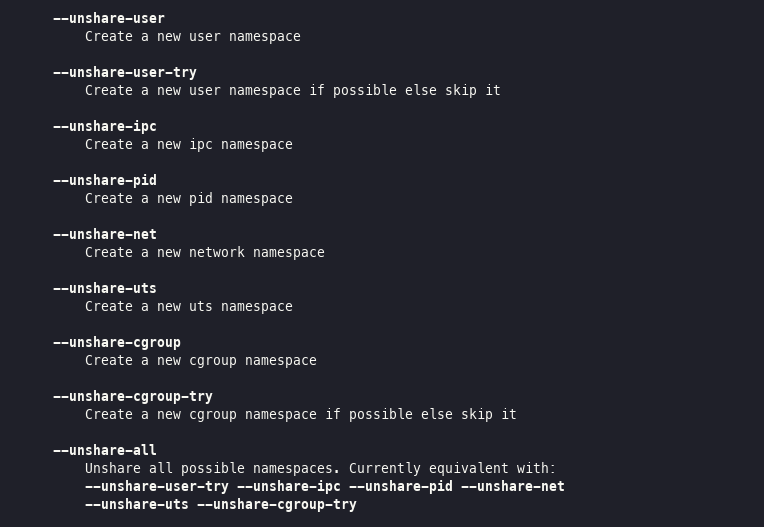Click the --unshare-pid option heading

pyautogui.click(x=105, y=181)
